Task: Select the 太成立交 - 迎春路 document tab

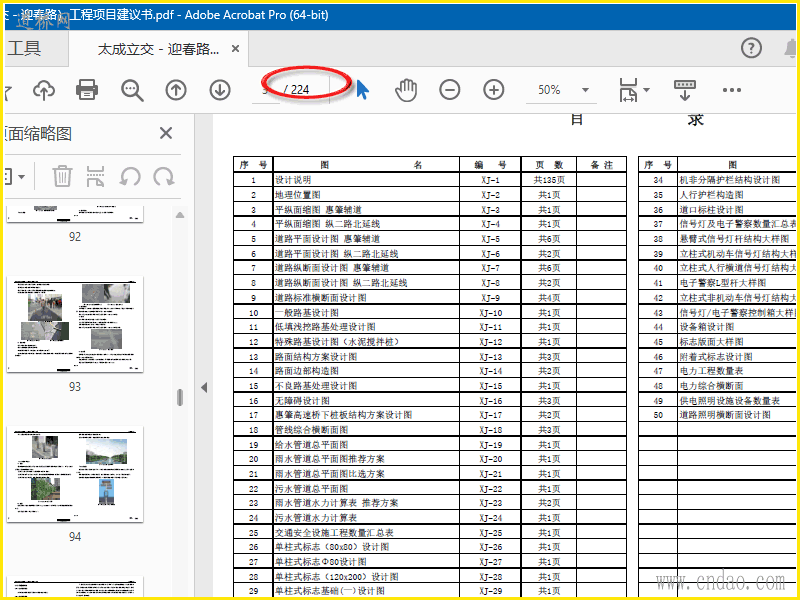Action: [158, 49]
